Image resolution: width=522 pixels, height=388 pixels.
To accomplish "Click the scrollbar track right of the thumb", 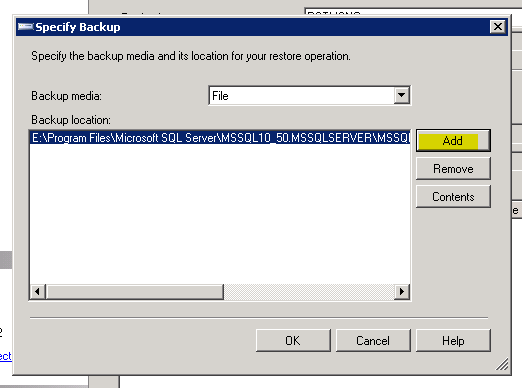I will point(309,292).
